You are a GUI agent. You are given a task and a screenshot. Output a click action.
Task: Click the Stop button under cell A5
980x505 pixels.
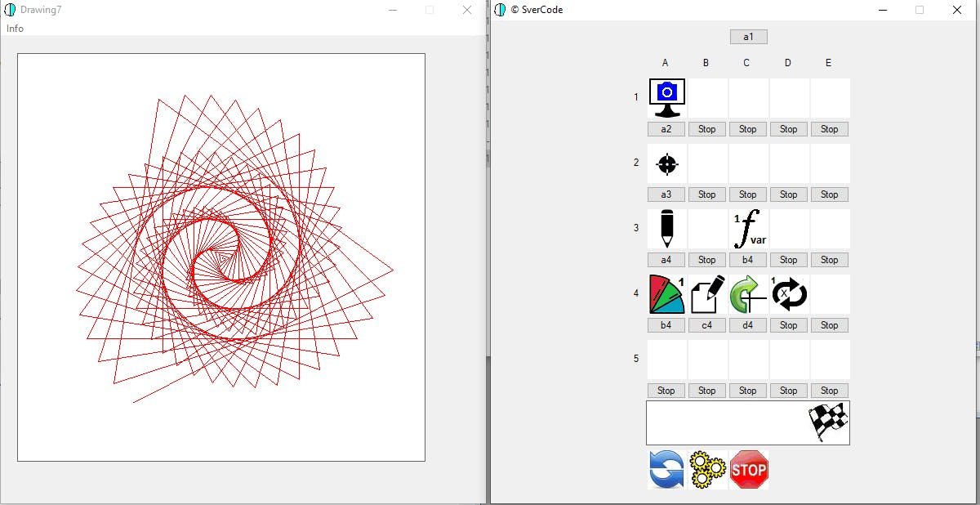tap(666, 391)
